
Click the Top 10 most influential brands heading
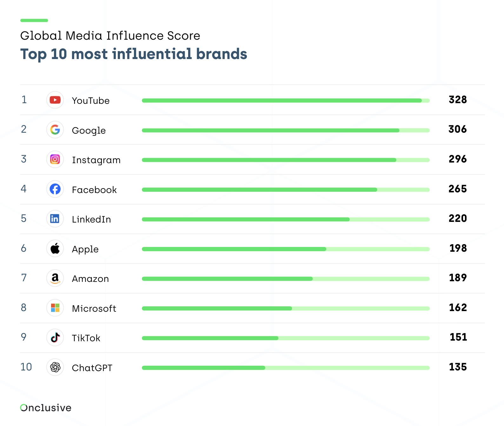tap(134, 54)
